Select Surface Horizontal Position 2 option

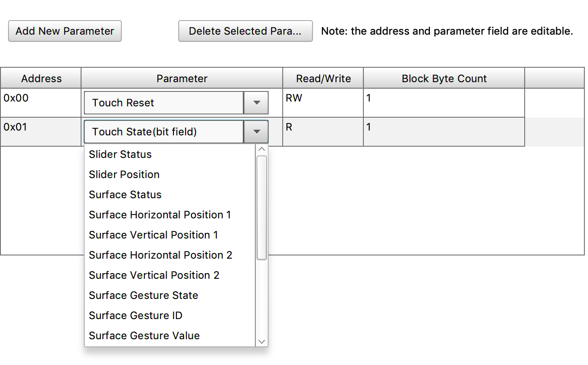click(x=160, y=255)
